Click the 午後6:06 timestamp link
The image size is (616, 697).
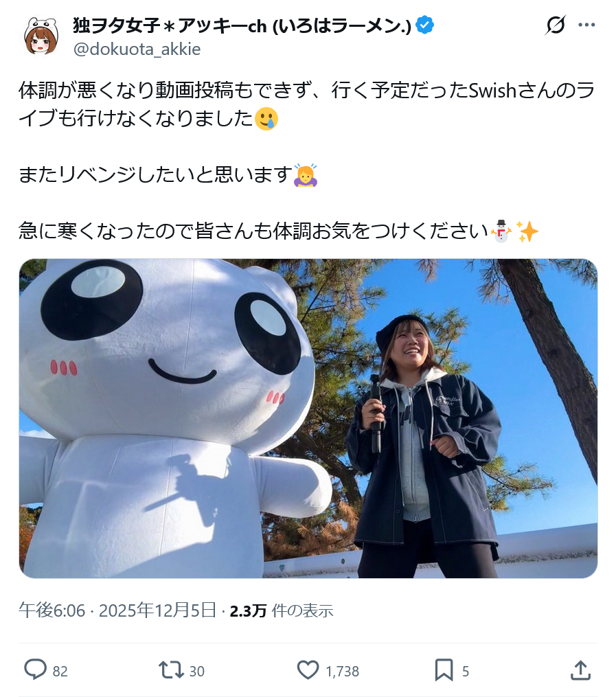pyautogui.click(x=52, y=610)
